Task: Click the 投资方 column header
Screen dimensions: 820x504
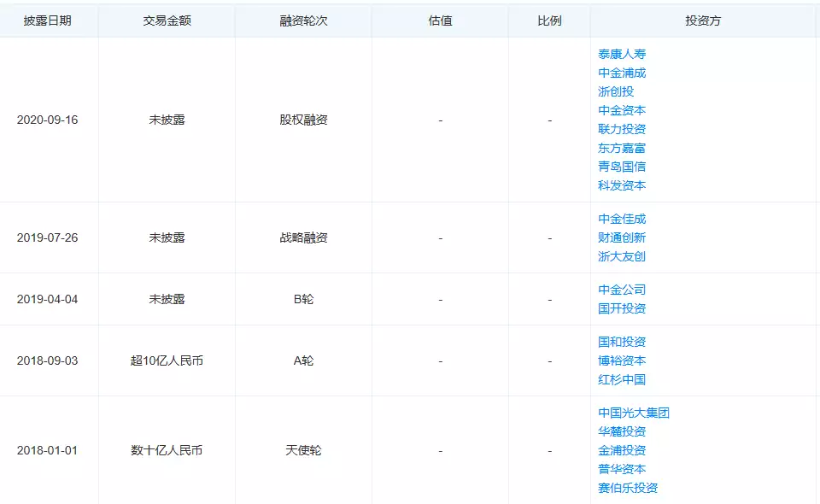Action: 703,21
